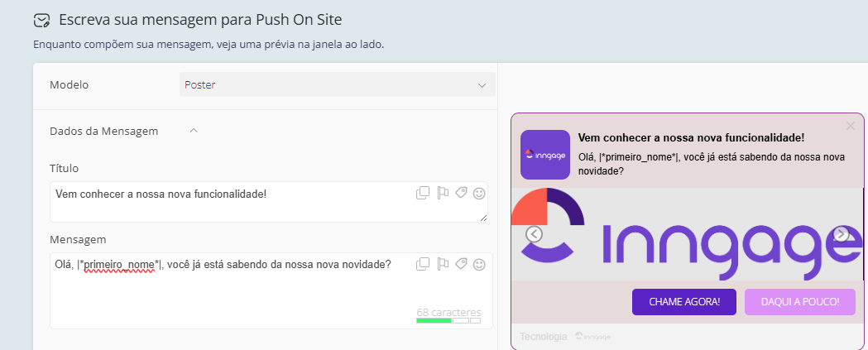Collapse the Dados da Mensagem section
Image resolution: width=868 pixels, height=350 pixels.
click(194, 132)
